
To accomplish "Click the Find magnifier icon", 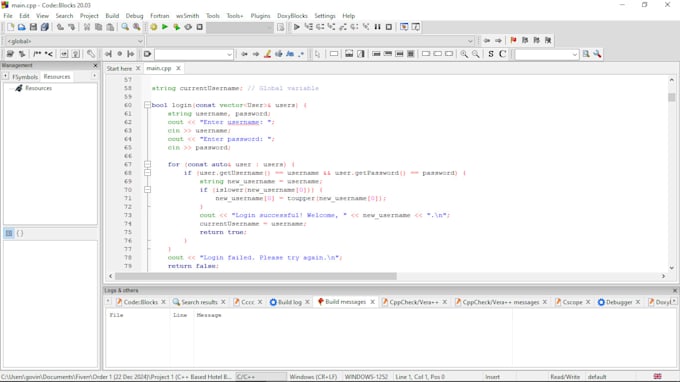I will 125,27.
